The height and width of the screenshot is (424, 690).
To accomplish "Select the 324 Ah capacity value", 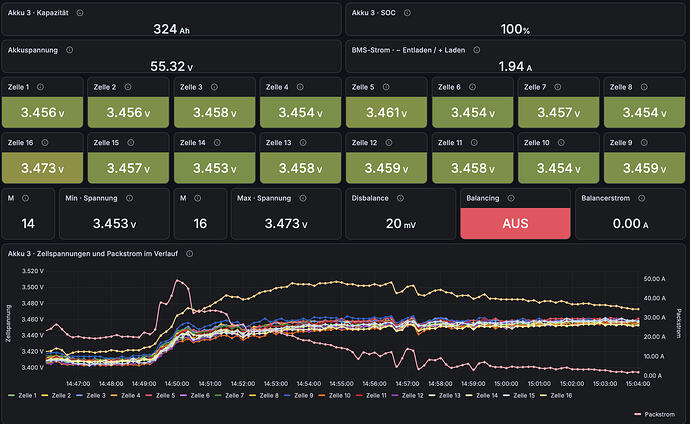I will coord(171,29).
